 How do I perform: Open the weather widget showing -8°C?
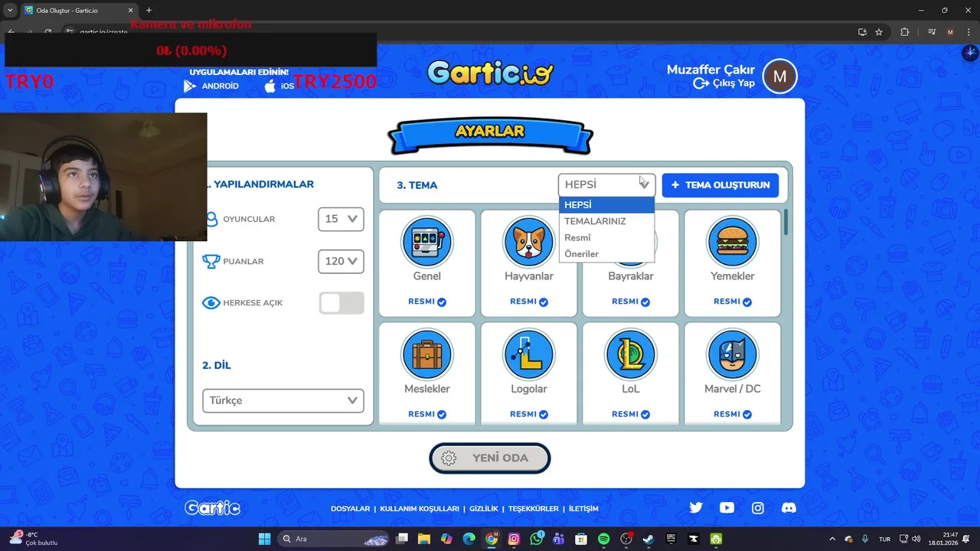point(32,539)
